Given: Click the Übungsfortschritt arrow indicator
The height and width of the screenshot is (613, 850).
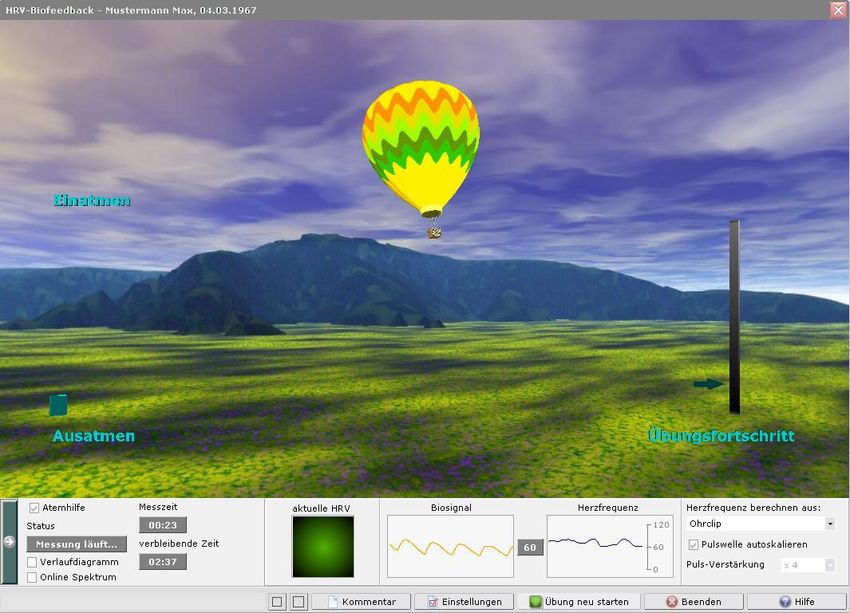Looking at the screenshot, I should click(707, 384).
